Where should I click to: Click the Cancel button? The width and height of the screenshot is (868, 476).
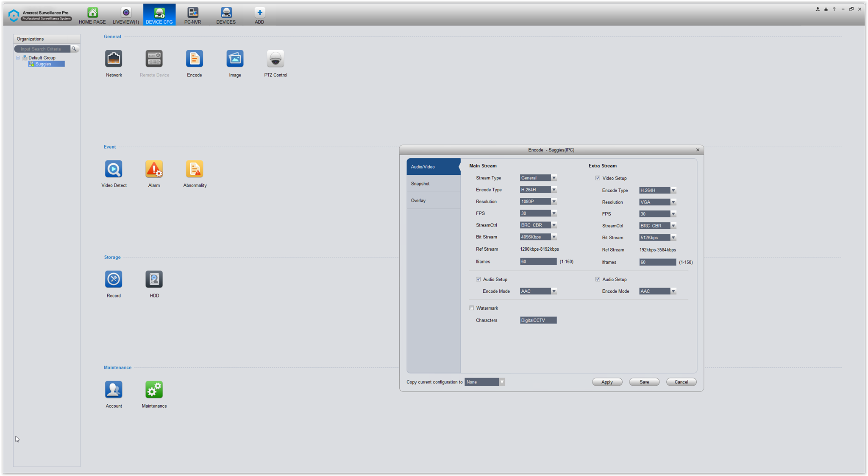tap(681, 382)
